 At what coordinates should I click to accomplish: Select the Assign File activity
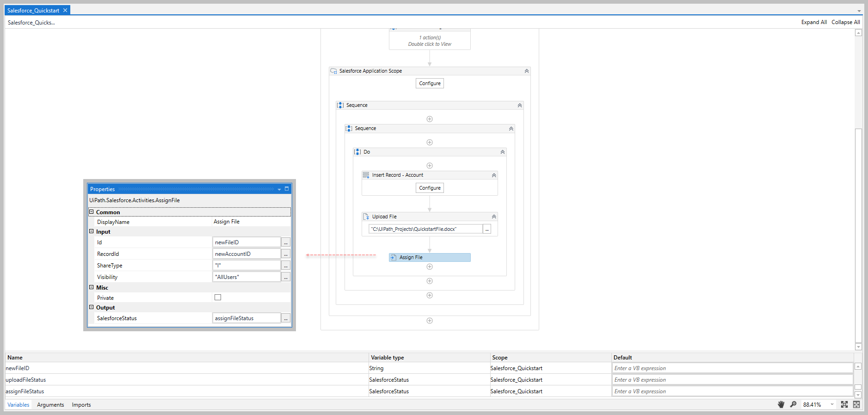click(x=430, y=257)
